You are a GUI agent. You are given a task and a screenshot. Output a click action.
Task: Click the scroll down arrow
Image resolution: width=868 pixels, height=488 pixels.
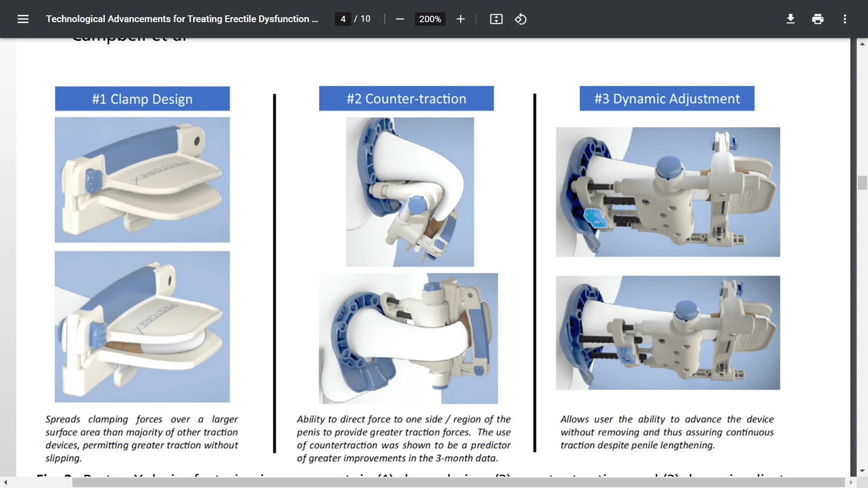coord(862,471)
